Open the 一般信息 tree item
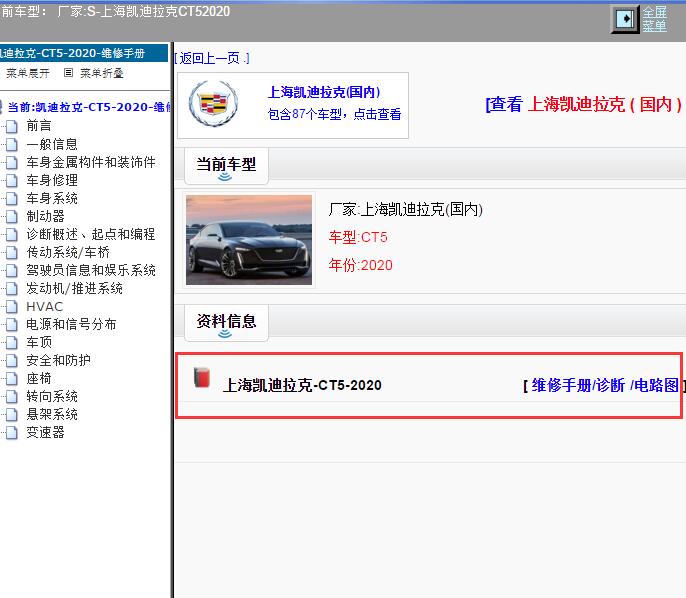 pyautogui.click(x=52, y=144)
